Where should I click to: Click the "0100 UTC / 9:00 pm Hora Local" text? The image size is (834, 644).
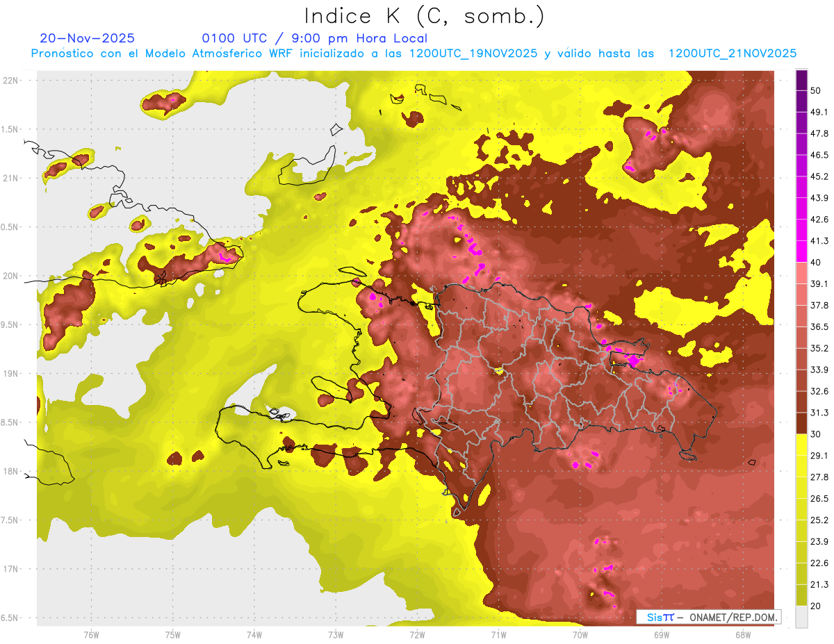click(x=315, y=38)
